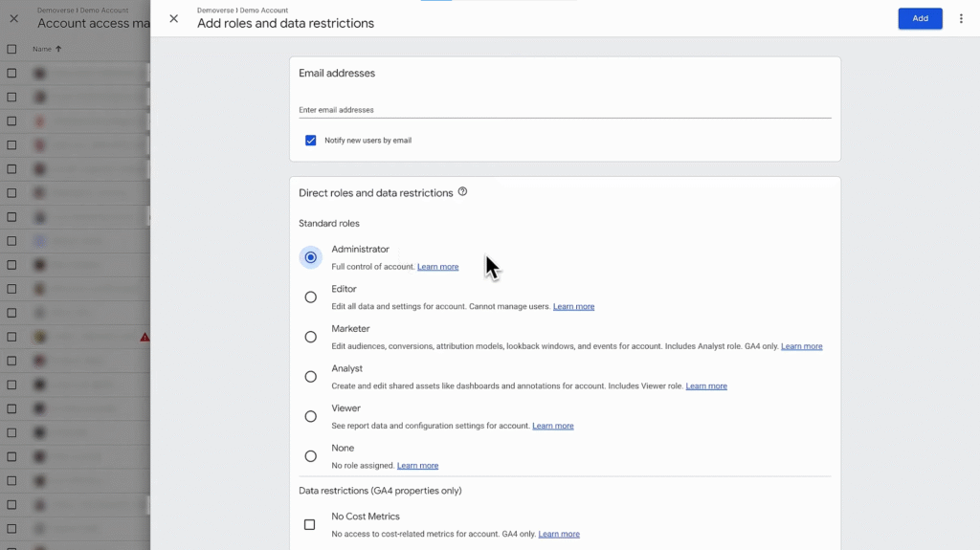Screen dimensions: 980x550
Task: Select the Analyst role radio button
Action: [x=311, y=376]
